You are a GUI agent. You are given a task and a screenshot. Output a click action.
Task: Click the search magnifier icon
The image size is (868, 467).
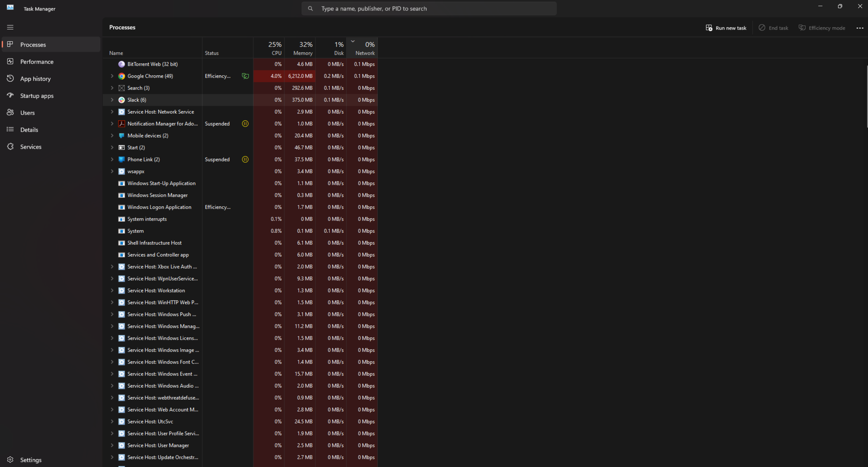point(310,9)
